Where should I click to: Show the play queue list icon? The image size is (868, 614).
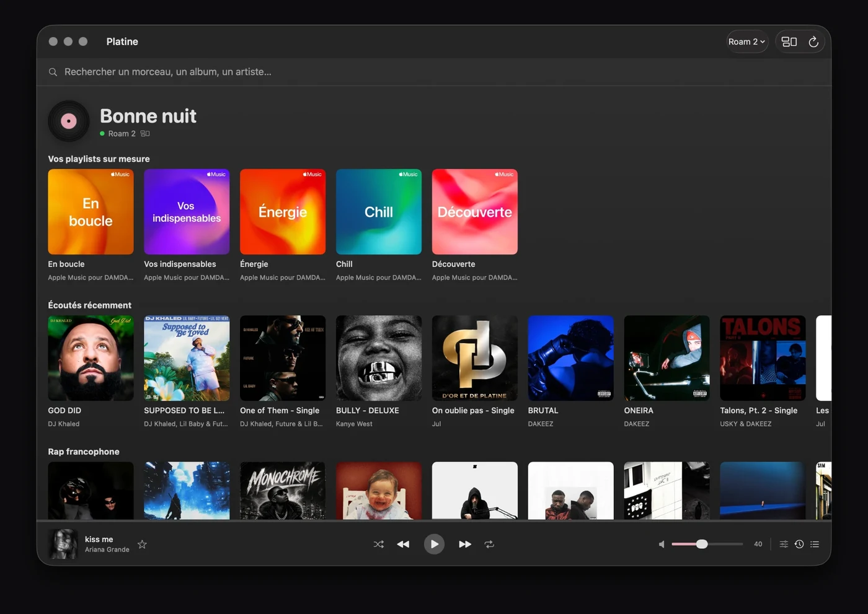point(815,544)
